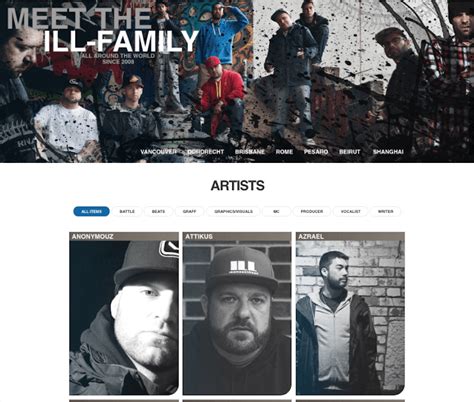Click the BRISBANE banner link
Viewport: 474px width, 402px height.
point(250,152)
